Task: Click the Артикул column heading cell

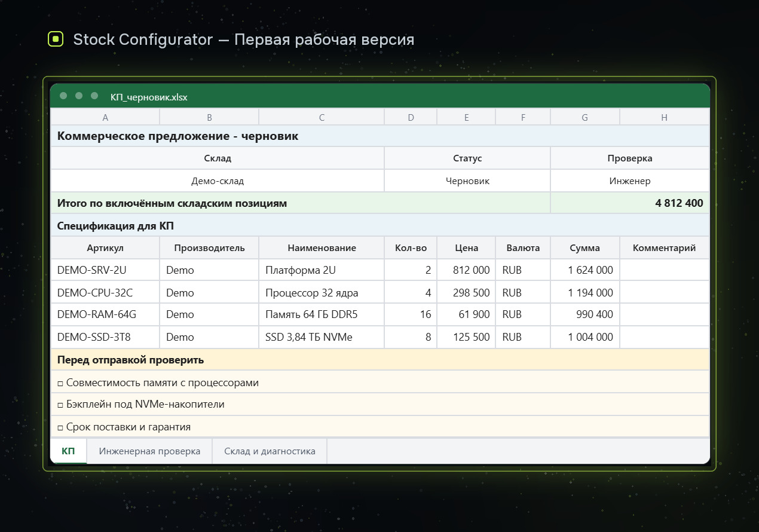Action: point(105,247)
